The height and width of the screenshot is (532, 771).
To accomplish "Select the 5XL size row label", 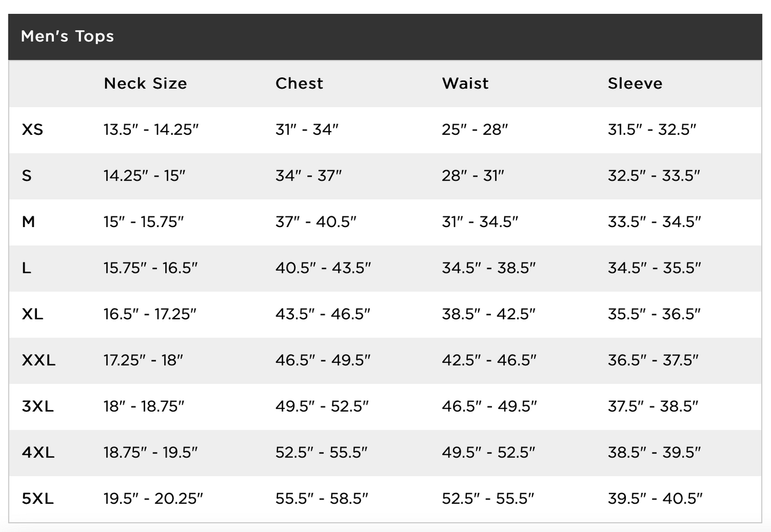I will coord(38,498).
